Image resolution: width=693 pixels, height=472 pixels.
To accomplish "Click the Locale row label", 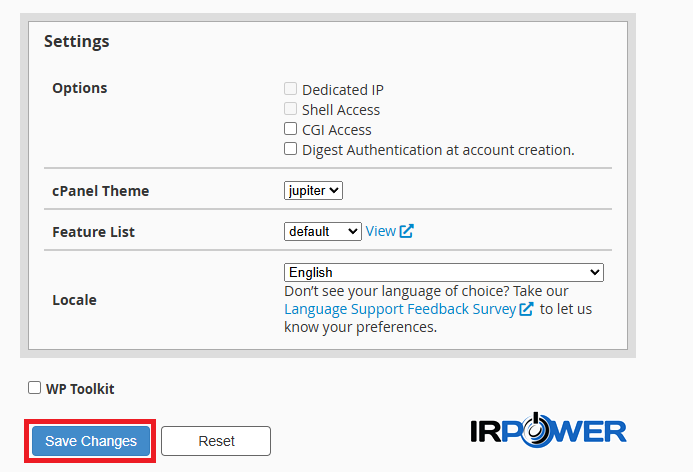I will (75, 300).
